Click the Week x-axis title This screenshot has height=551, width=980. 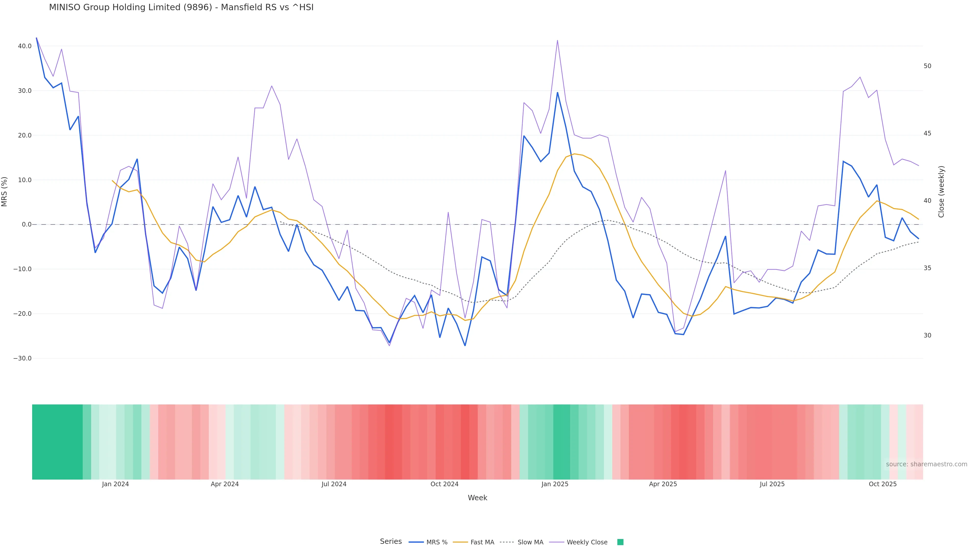pos(477,498)
